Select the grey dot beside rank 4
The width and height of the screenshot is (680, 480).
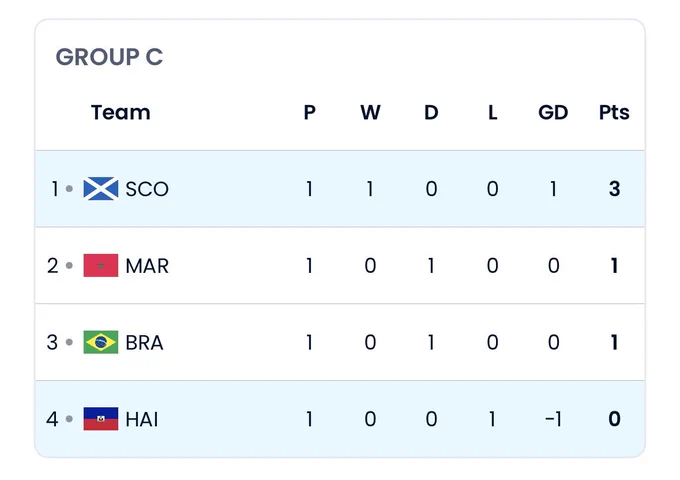[x=69, y=419]
